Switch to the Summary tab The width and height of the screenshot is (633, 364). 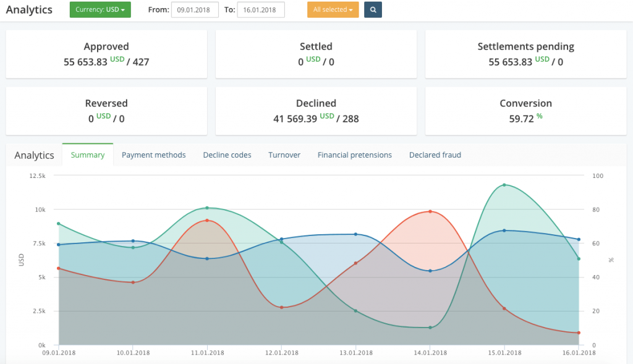pos(88,155)
